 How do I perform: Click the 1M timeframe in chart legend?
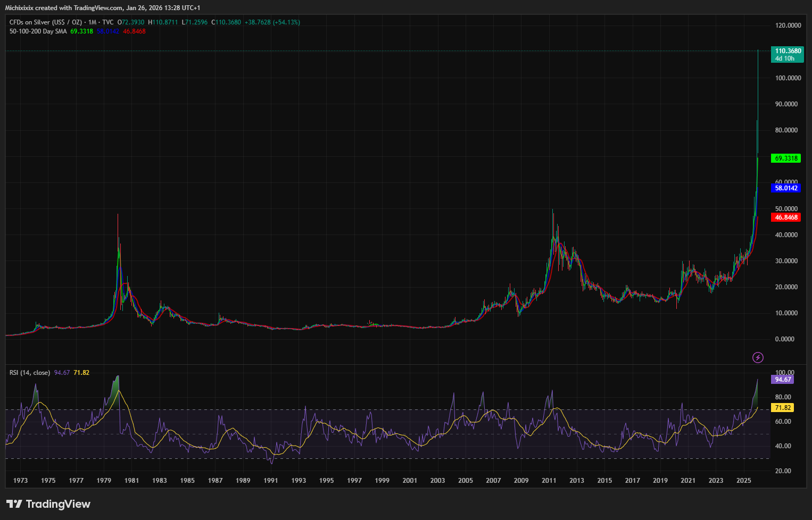click(92, 22)
